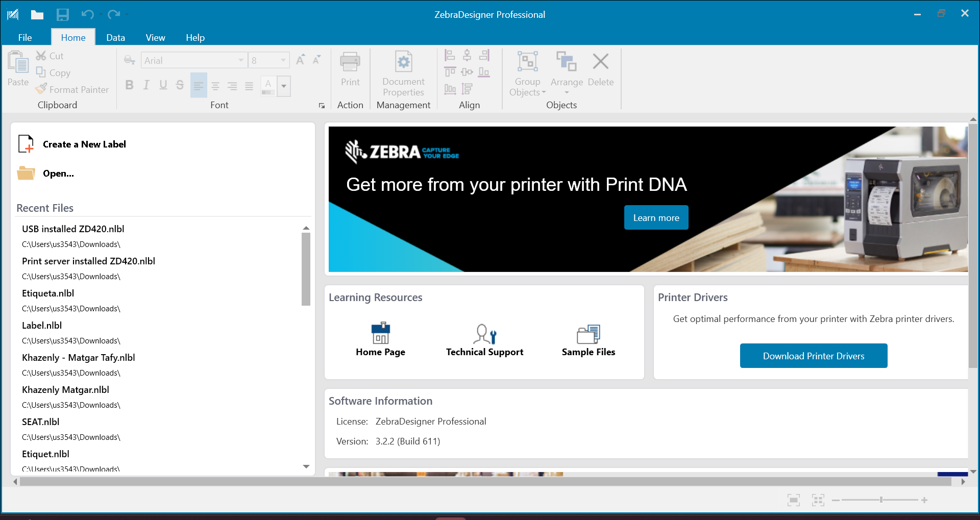Expand the font size dropdown

coord(283,60)
